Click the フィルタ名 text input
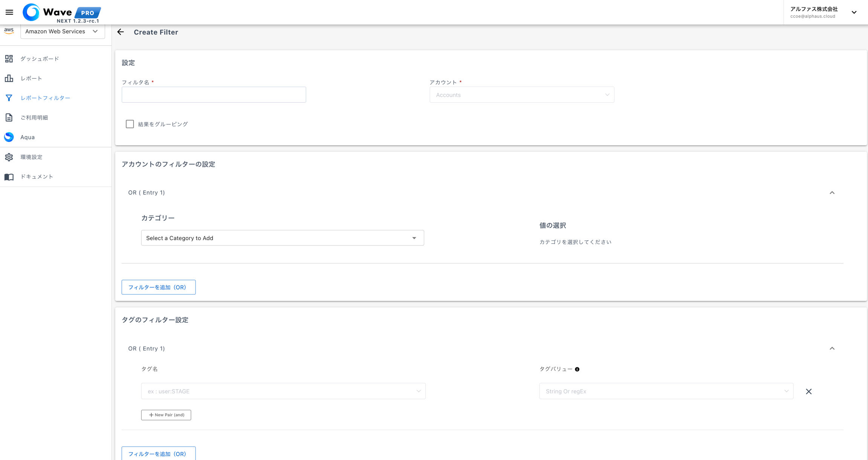 pyautogui.click(x=214, y=95)
